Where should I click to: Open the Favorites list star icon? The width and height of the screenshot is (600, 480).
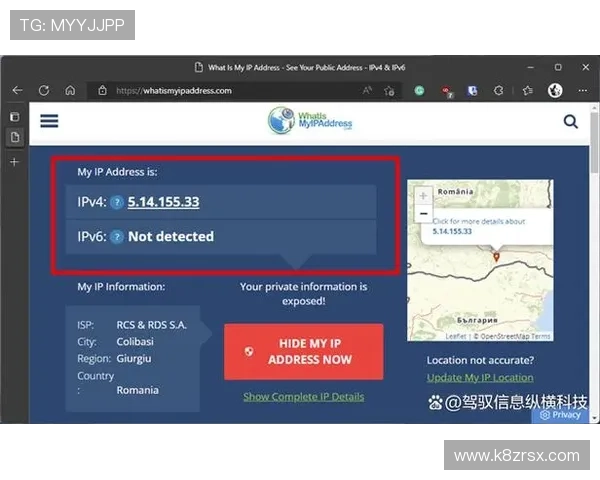pyautogui.click(x=528, y=90)
